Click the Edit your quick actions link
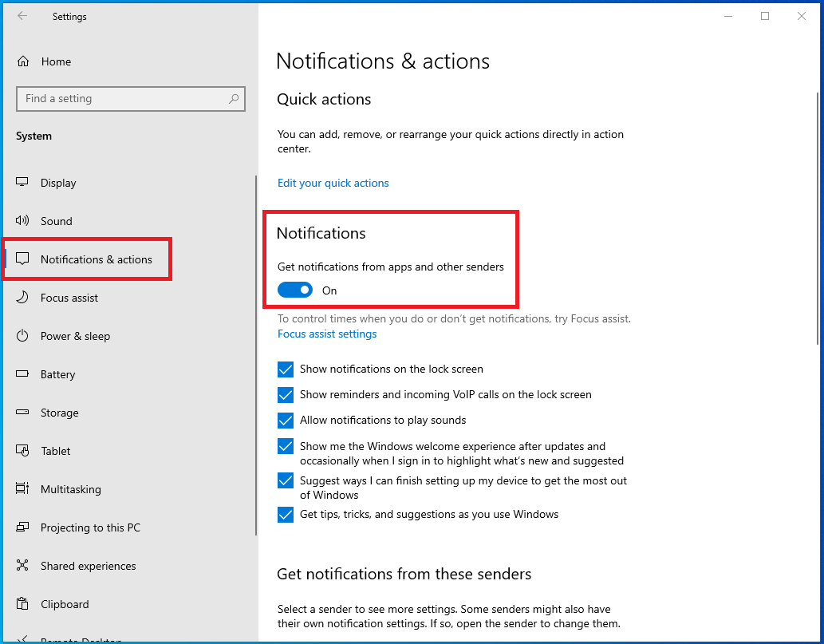The height and width of the screenshot is (644, 824). [x=333, y=183]
